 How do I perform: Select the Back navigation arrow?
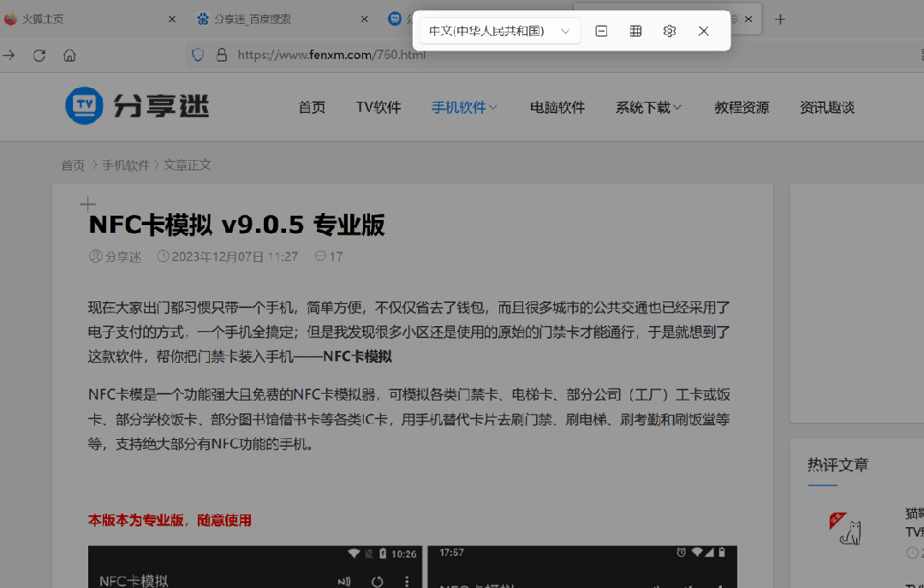click(x=10, y=53)
